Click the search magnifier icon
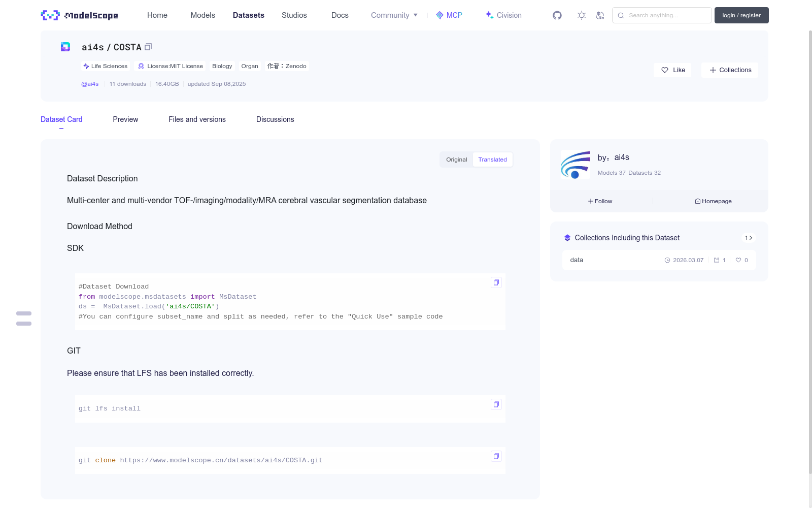Viewport: 812px width, 508px height. click(621, 15)
